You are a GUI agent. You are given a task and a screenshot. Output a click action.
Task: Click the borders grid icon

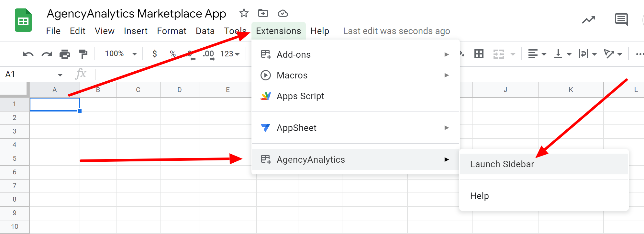tap(479, 54)
